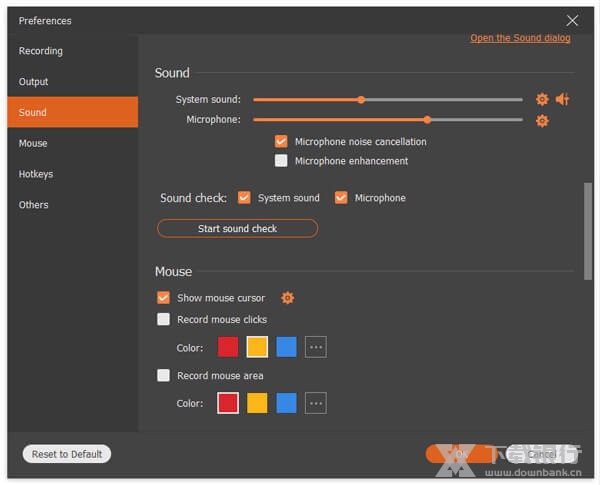600x485 pixels.
Task: Disable Microphone noise cancellation checkbox
Action: 281,142
